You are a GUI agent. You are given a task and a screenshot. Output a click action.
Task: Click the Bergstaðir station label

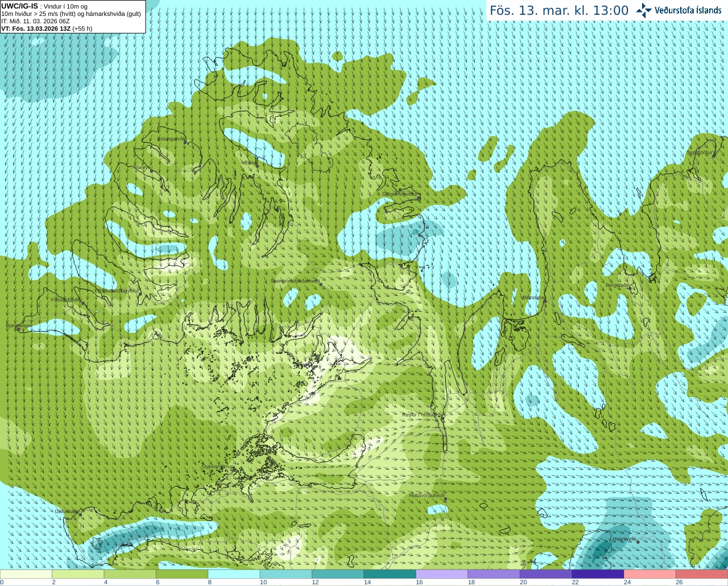(x=617, y=285)
